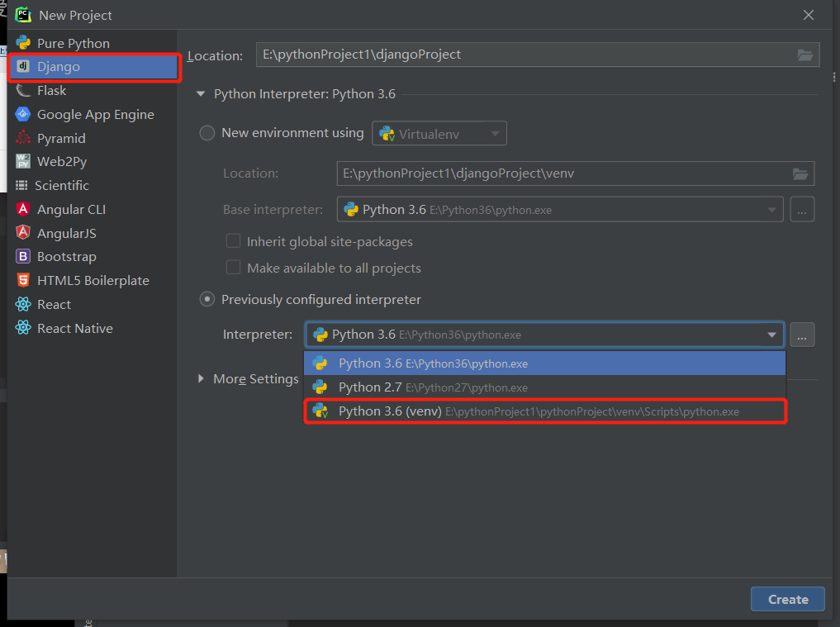Choose Python 2.7 interpreter from list
The width and height of the screenshot is (840, 627).
pos(544,387)
